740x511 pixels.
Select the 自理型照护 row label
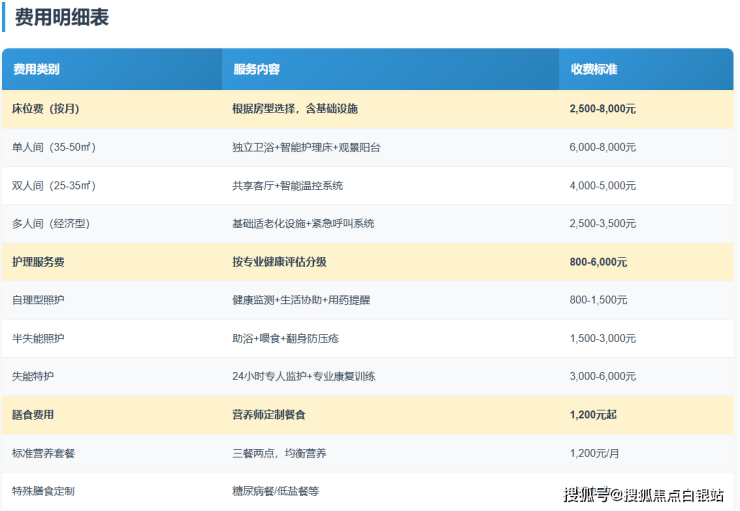pos(38,300)
